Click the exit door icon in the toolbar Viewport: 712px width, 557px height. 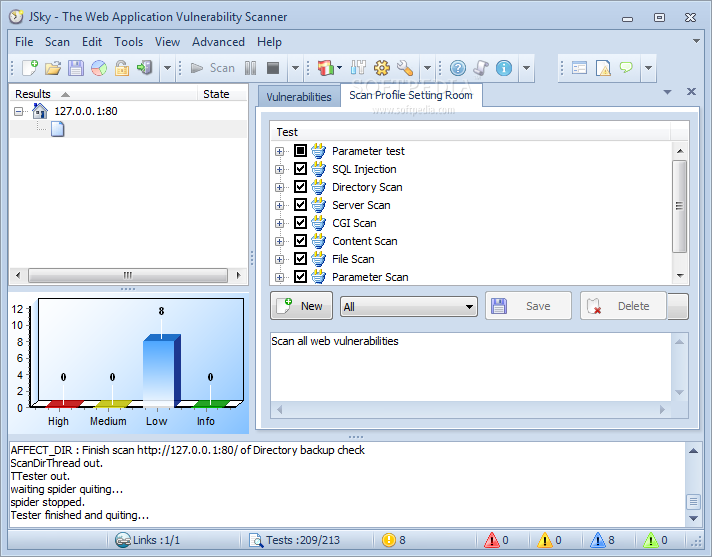[145, 68]
